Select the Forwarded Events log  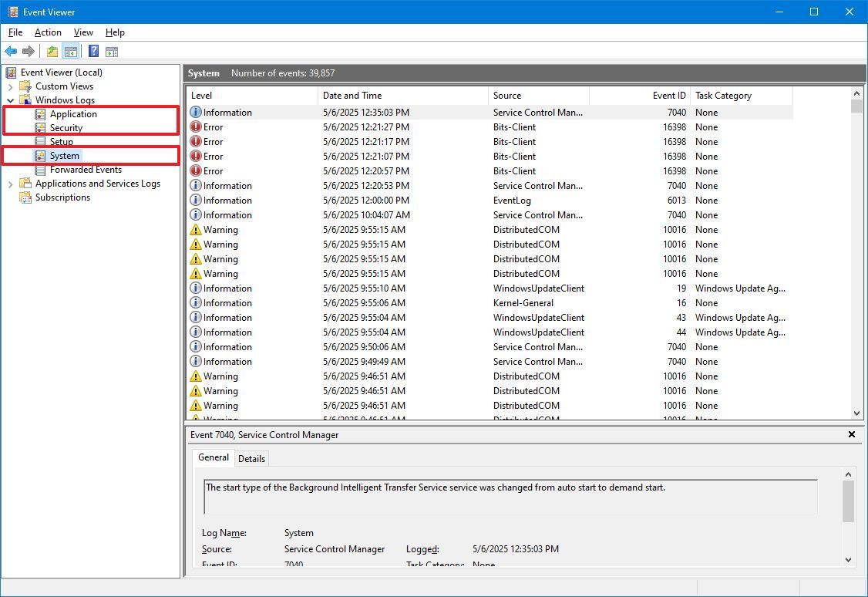point(85,169)
